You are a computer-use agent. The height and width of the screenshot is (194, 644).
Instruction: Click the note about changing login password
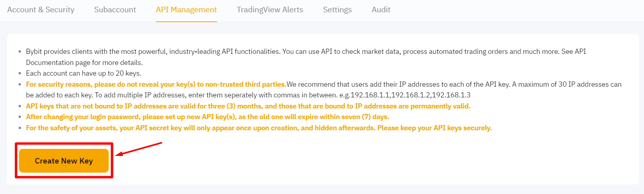[x=207, y=117]
